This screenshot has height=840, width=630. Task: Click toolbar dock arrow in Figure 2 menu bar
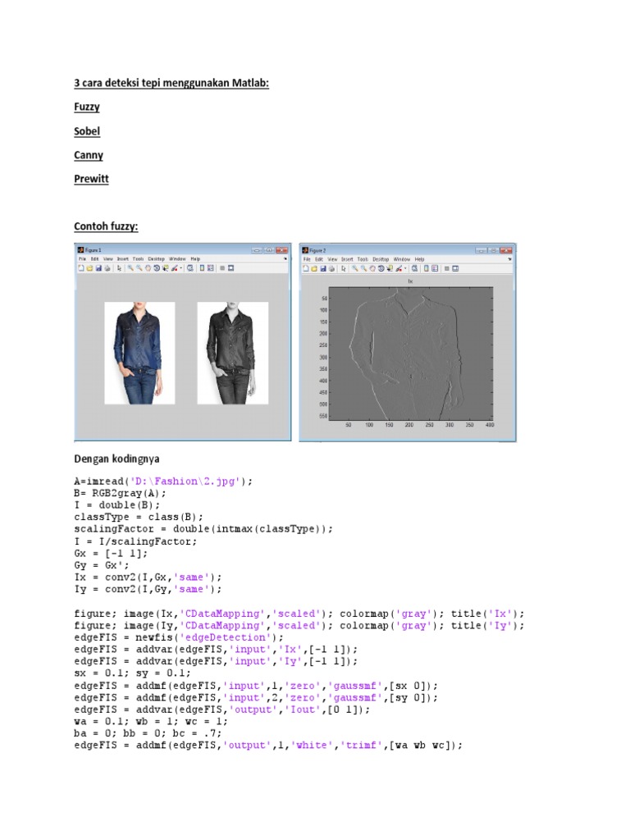click(509, 259)
